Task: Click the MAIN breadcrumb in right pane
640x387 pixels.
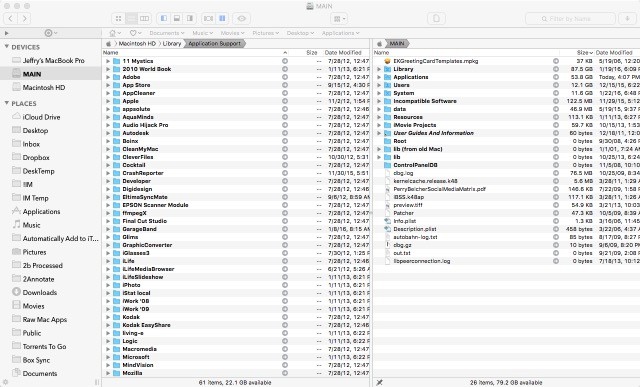Action: point(397,44)
